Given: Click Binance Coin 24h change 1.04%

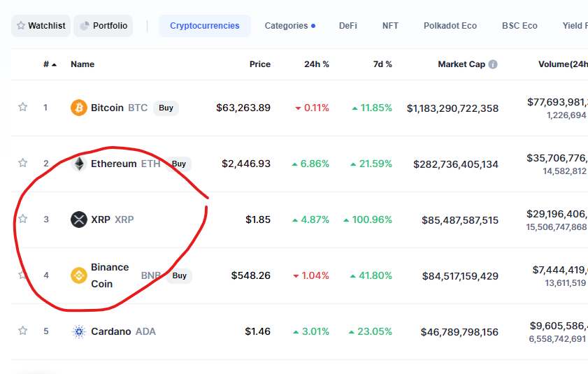Looking at the screenshot, I should [311, 275].
